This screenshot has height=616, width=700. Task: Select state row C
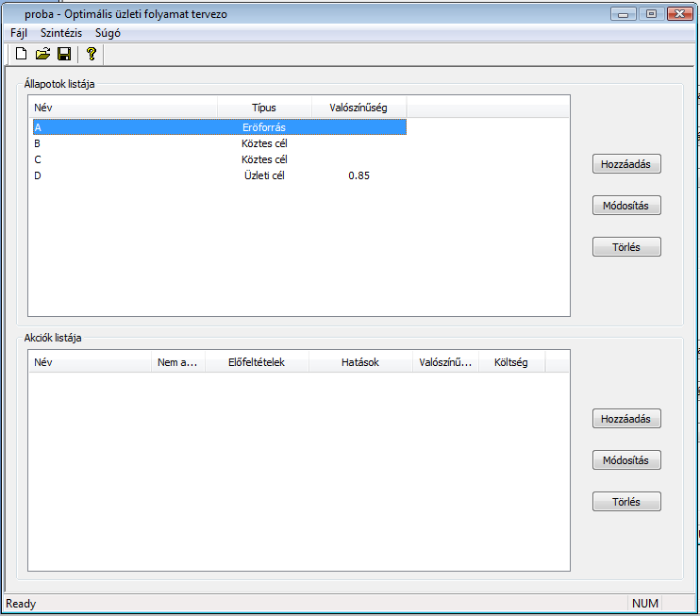pyautogui.click(x=220, y=159)
